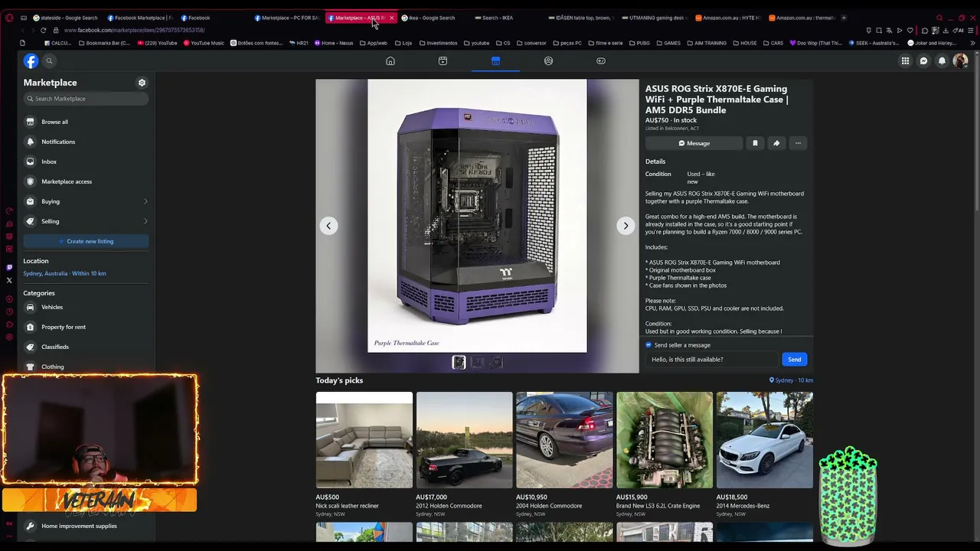The height and width of the screenshot is (551, 980).
Task: Show the next listing photo
Action: pyautogui.click(x=626, y=226)
